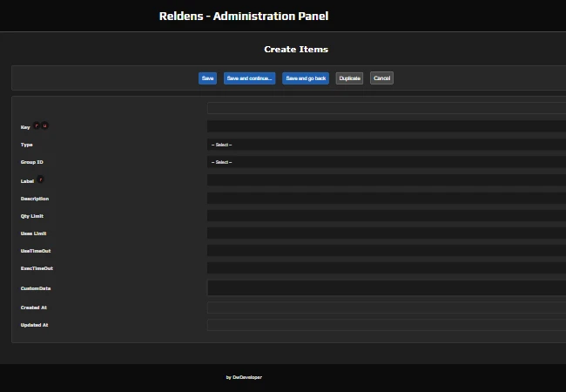
Task: Click the CustomData field label
Action: point(36,288)
